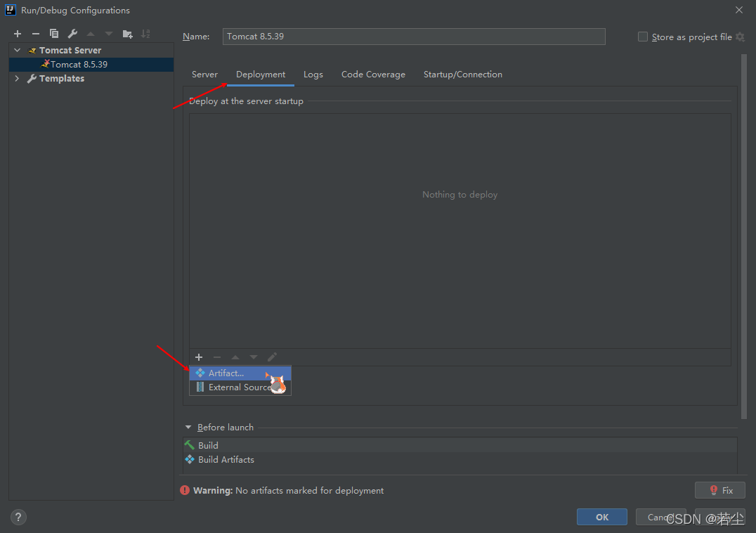Click the Cancel button
Viewport: 756px width, 533px height.
tap(660, 517)
